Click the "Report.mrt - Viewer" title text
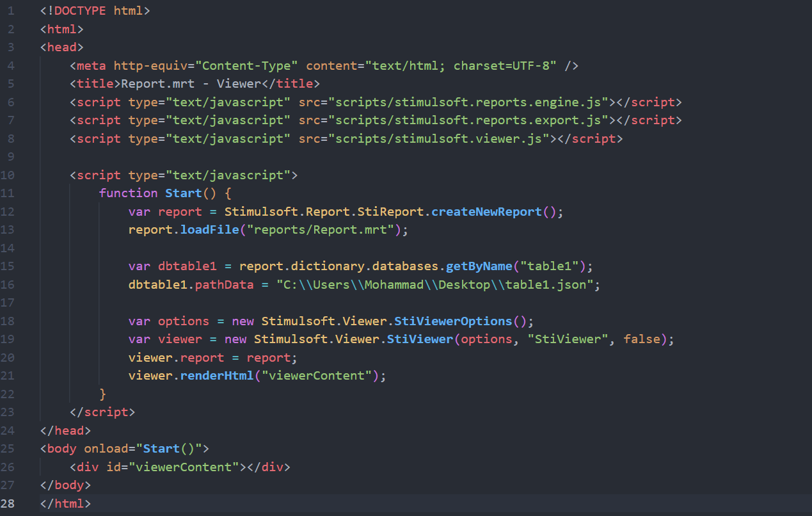The width and height of the screenshot is (812, 516). (x=191, y=84)
